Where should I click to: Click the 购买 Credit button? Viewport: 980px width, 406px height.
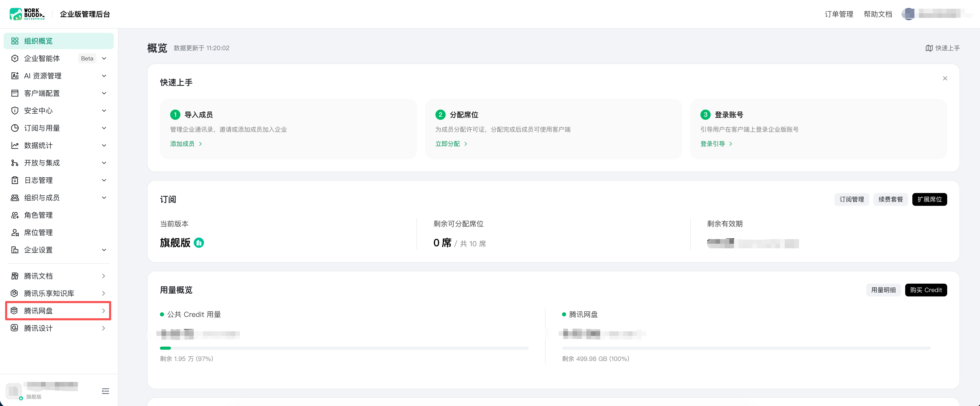click(926, 290)
